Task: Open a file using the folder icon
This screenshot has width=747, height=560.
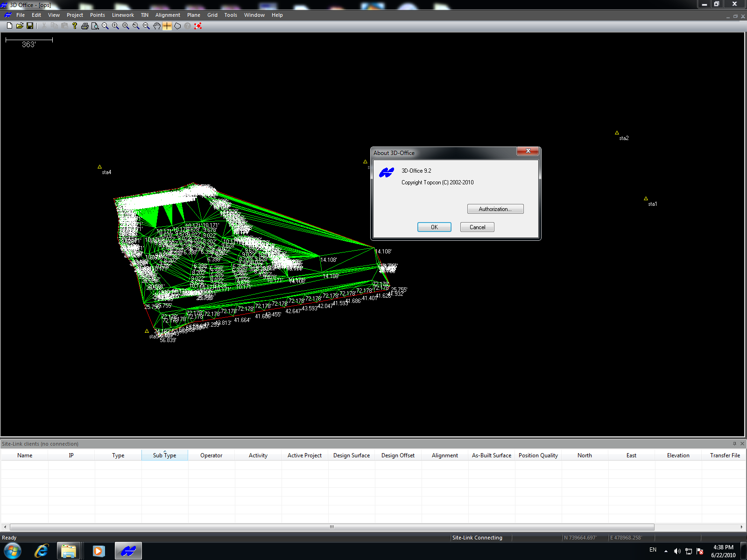Action: click(20, 26)
